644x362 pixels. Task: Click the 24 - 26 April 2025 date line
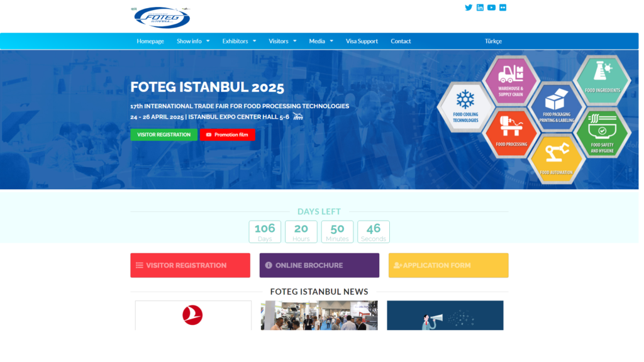click(x=210, y=117)
